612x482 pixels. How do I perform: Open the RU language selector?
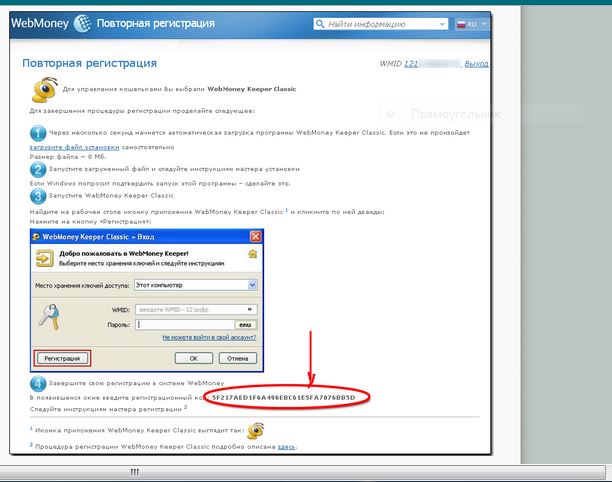pyautogui.click(x=472, y=24)
